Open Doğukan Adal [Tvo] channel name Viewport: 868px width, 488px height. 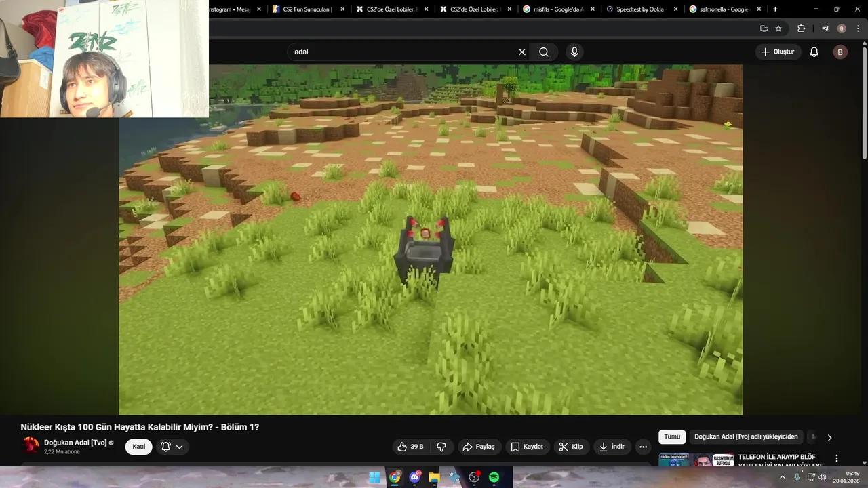pyautogui.click(x=75, y=443)
